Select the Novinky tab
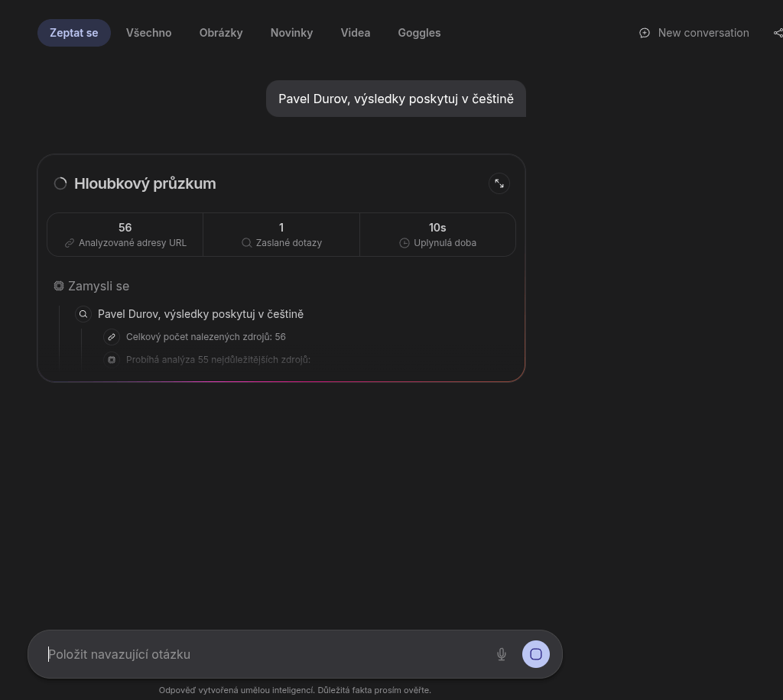The height and width of the screenshot is (700, 783). point(291,33)
